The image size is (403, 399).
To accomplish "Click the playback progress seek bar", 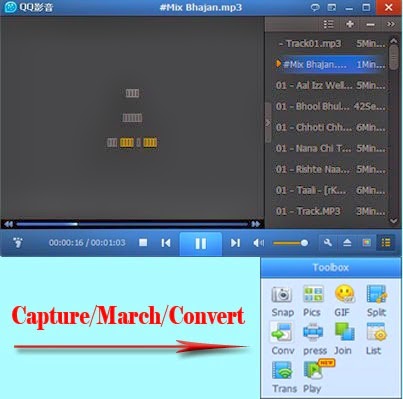I will pos(132,224).
